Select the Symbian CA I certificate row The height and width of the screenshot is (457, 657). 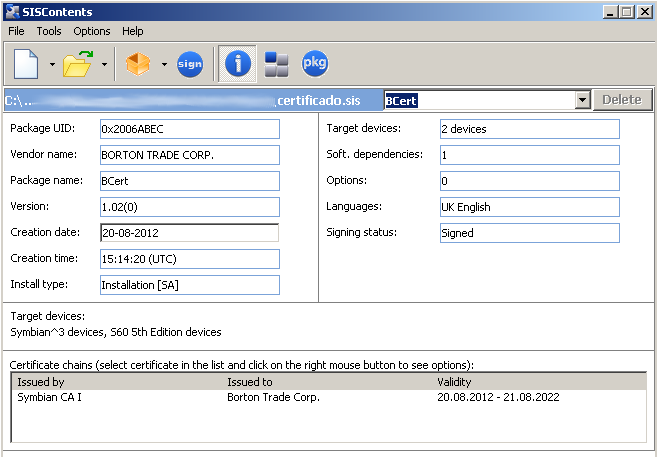(328, 397)
